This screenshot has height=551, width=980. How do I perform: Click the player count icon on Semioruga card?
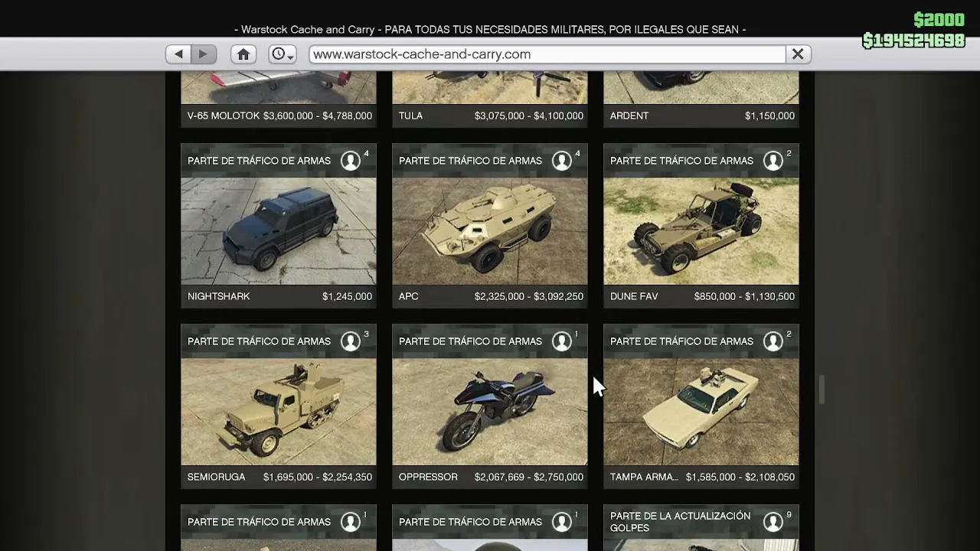pyautogui.click(x=351, y=341)
